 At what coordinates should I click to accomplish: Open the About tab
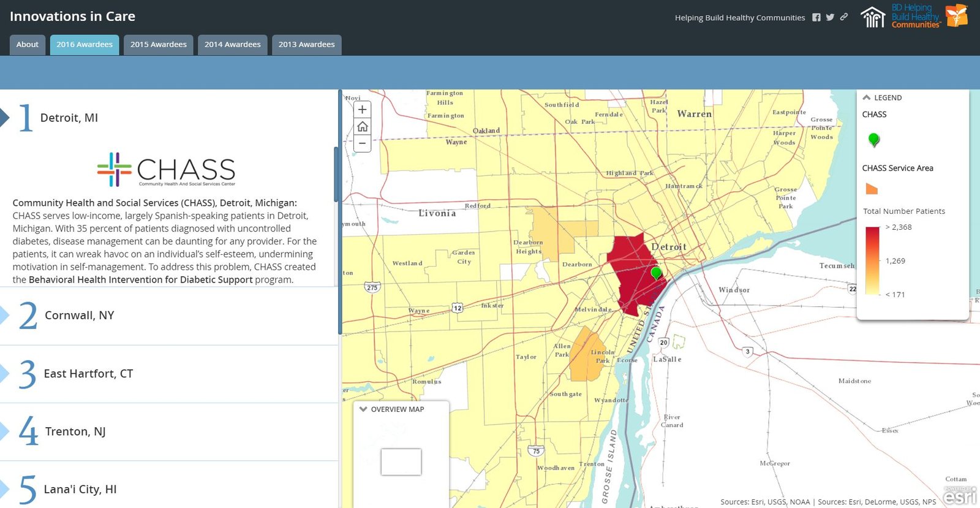click(28, 45)
